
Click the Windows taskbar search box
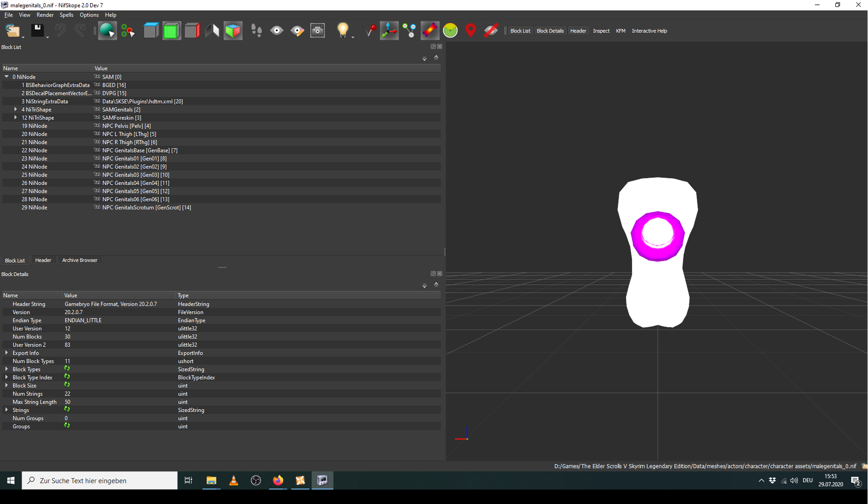[99, 480]
